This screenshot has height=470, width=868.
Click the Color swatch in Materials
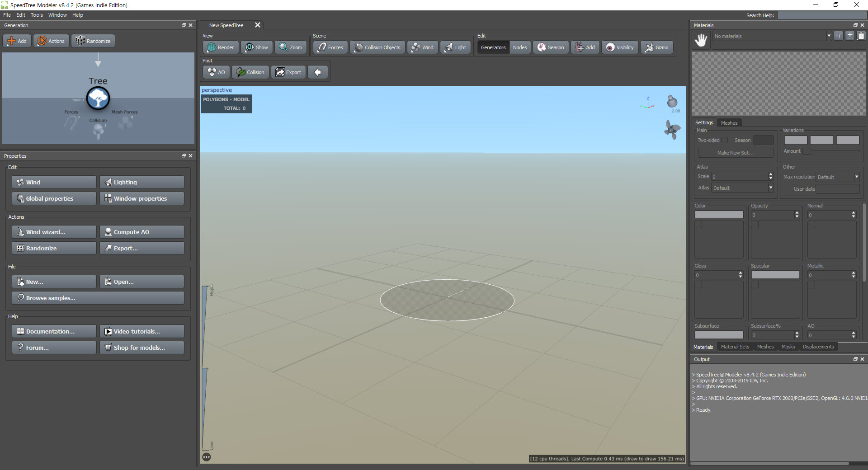[x=719, y=215]
